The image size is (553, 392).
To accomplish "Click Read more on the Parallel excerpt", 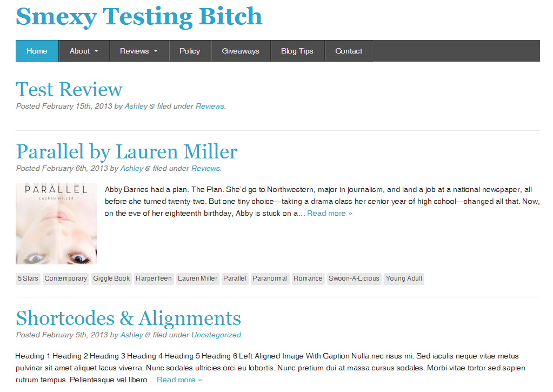I will (330, 213).
